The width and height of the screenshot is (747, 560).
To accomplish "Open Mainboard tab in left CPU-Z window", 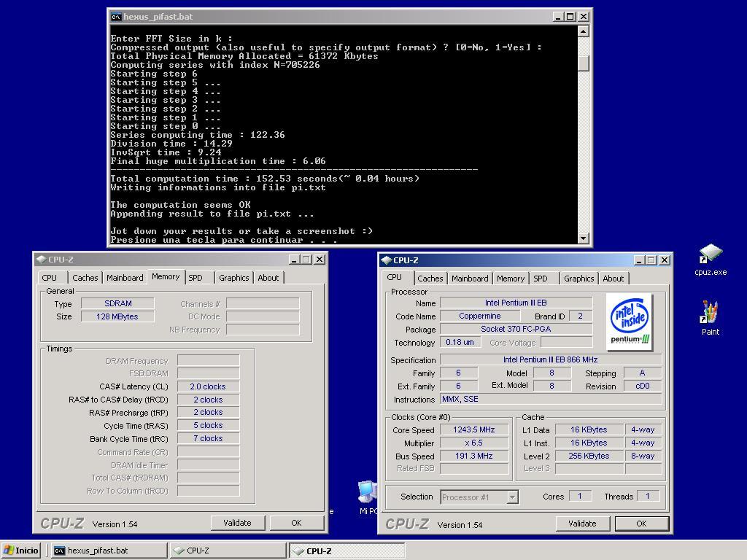I will click(125, 278).
